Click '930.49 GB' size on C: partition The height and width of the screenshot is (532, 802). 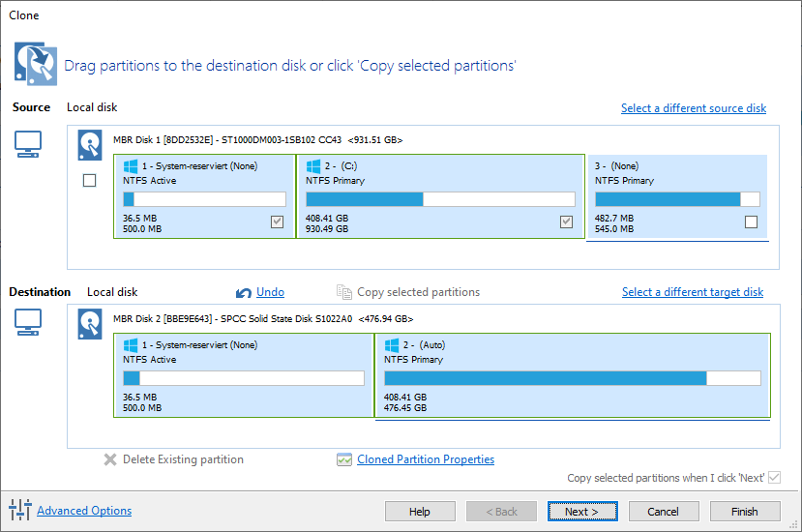[327, 228]
